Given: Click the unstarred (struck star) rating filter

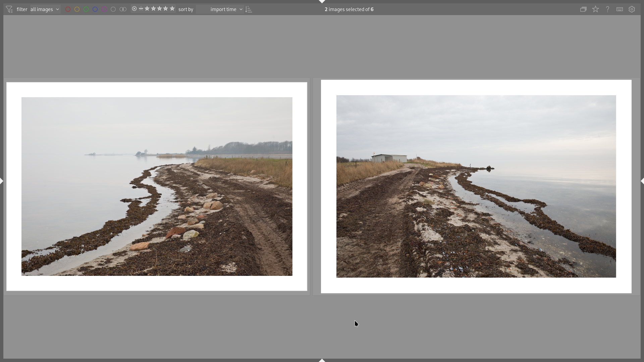Looking at the screenshot, I should [x=141, y=9].
